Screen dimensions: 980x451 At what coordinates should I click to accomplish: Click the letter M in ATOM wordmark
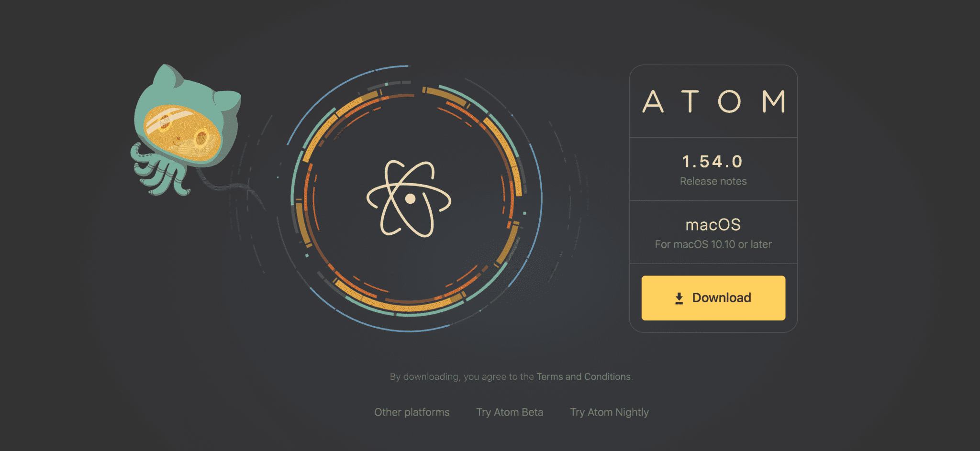[773, 101]
